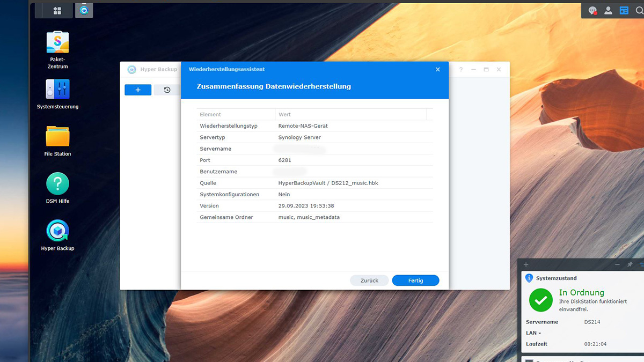Viewport: 644px width, 362px height.
Task: Click the Systemzustand widget title
Action: (x=557, y=278)
